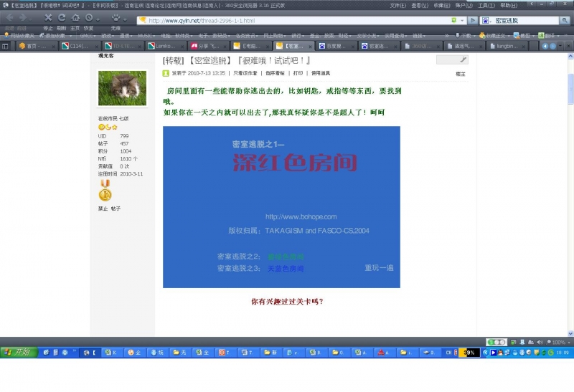The image size is (574, 392).
Task: Open the 文件(F) menu
Action: [398, 5]
